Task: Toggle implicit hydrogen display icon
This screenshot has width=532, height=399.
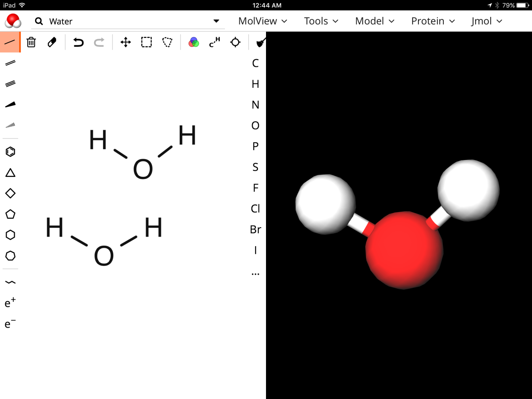Action: 214,42
